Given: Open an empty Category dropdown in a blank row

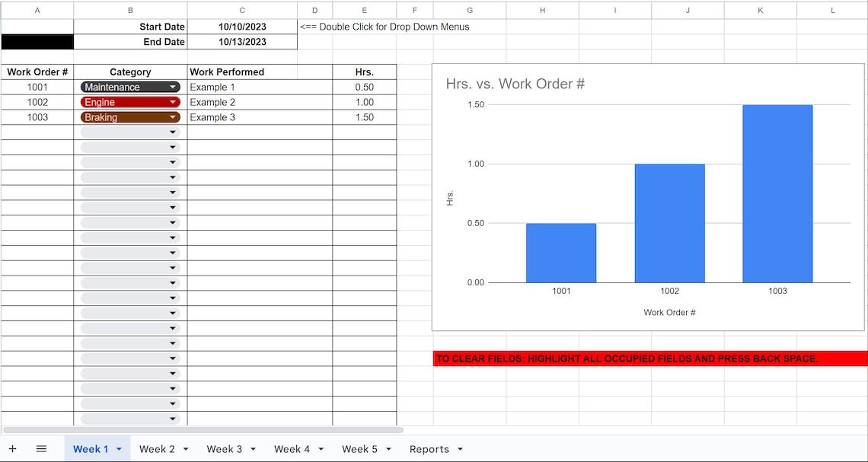Looking at the screenshot, I should [174, 132].
